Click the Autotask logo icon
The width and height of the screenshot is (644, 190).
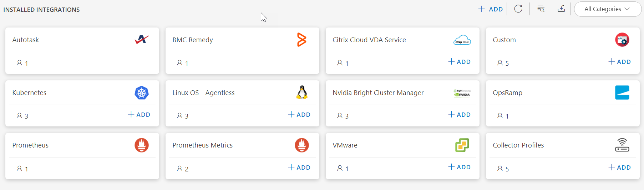142,40
